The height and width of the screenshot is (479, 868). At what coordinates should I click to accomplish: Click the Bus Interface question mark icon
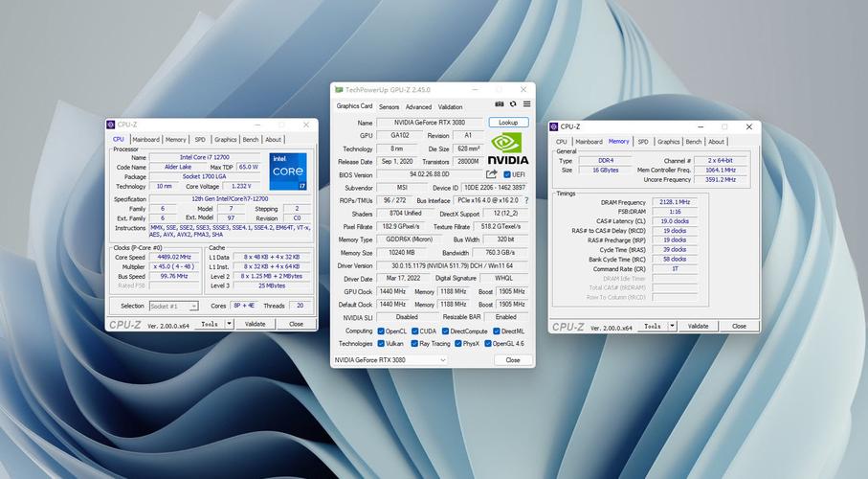[526, 200]
